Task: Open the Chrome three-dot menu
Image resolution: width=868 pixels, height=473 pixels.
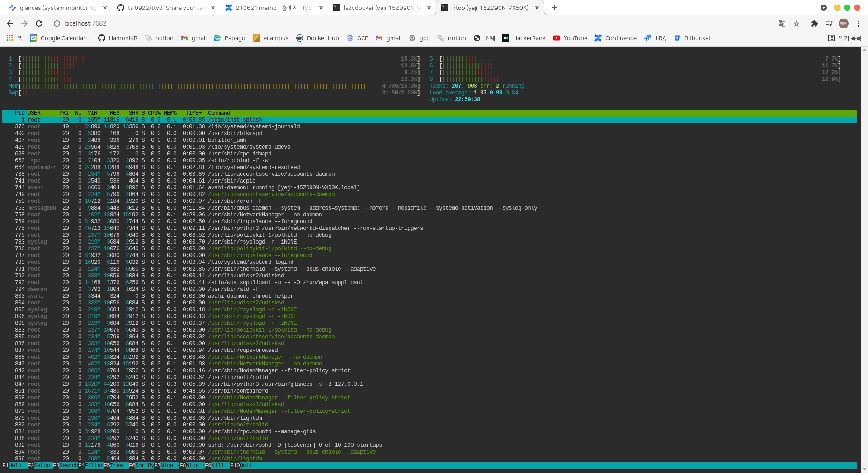Action: tap(858, 23)
